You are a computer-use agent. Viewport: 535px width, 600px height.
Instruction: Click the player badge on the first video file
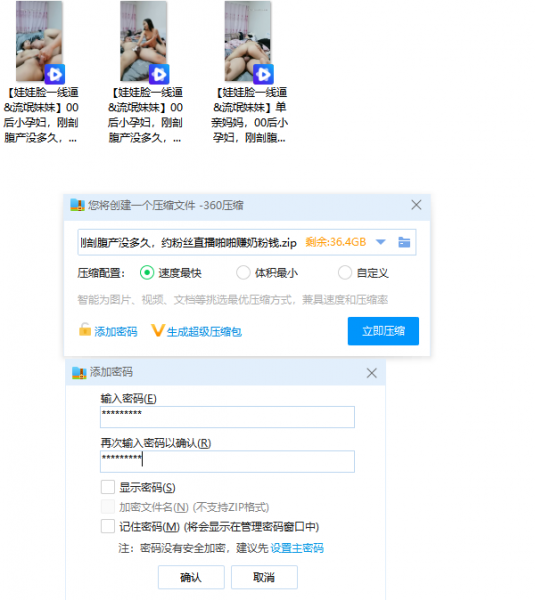pyautogui.click(x=55, y=74)
